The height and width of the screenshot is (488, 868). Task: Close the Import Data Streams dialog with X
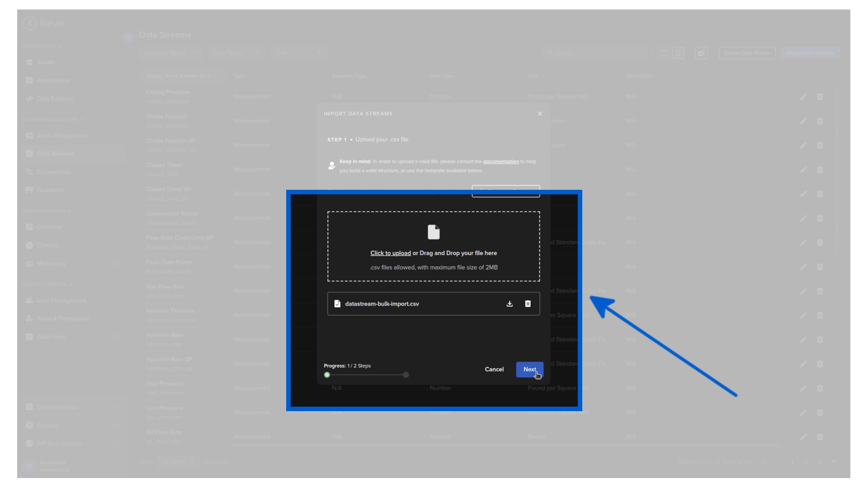540,113
